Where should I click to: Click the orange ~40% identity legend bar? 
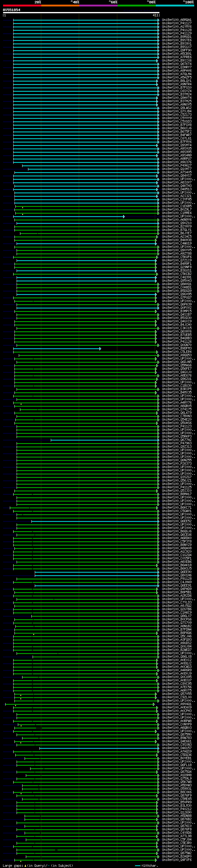(60, 6)
